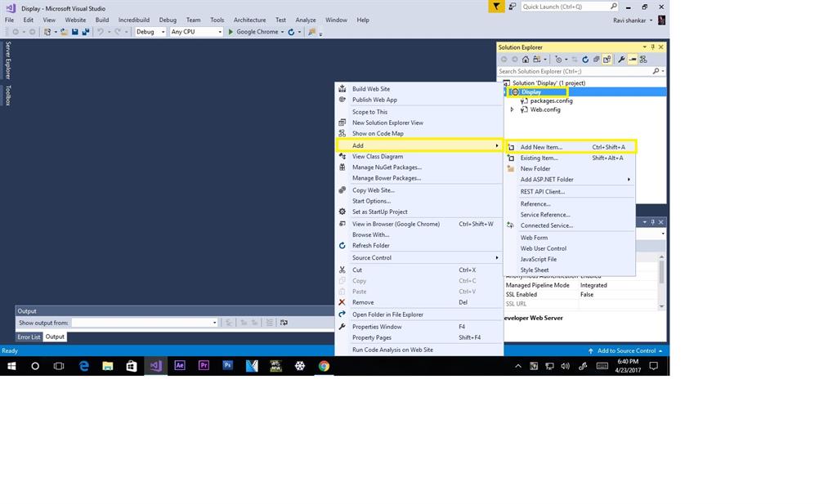837x504 pixels.
Task: Click the Refresh browser icon in toolbar
Action: [x=291, y=32]
